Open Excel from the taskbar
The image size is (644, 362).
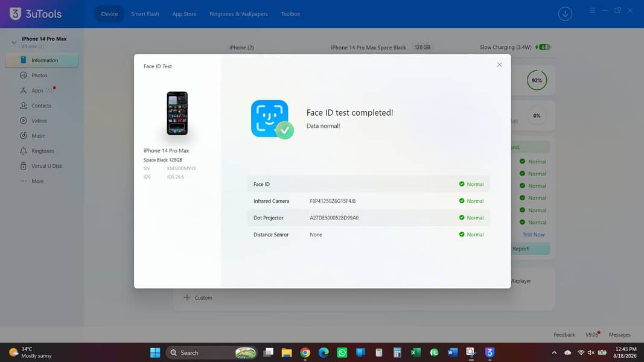416,352
